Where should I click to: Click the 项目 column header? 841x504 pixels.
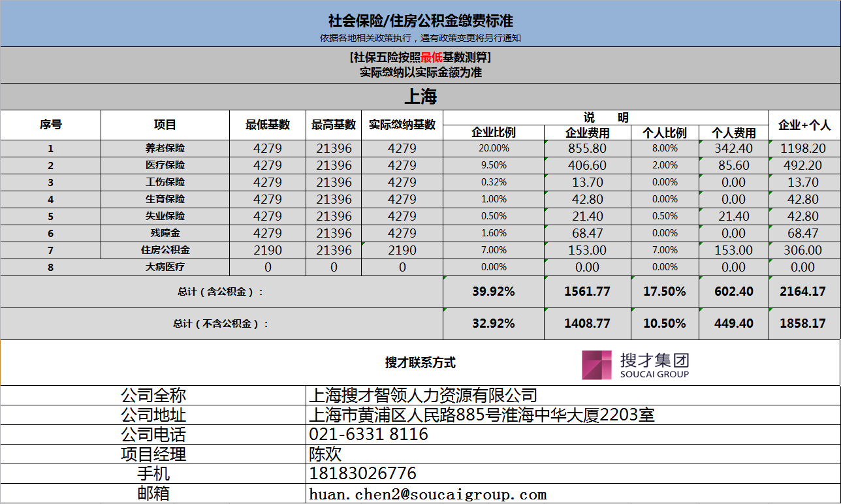click(165, 125)
